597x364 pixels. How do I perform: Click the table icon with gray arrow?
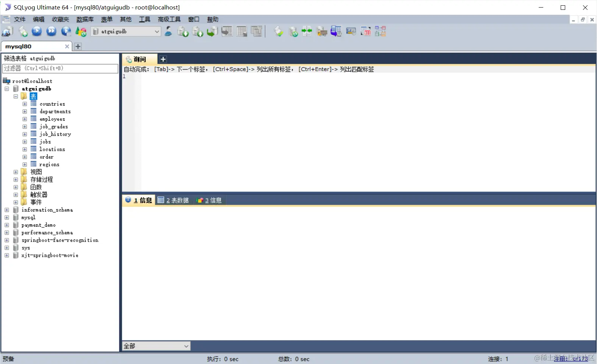point(227,31)
